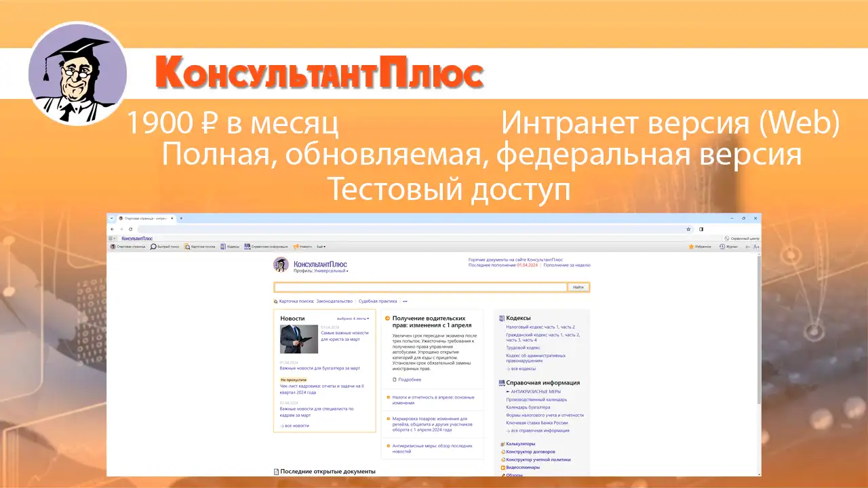Open Важные новости для бухгалтера link

click(320, 368)
